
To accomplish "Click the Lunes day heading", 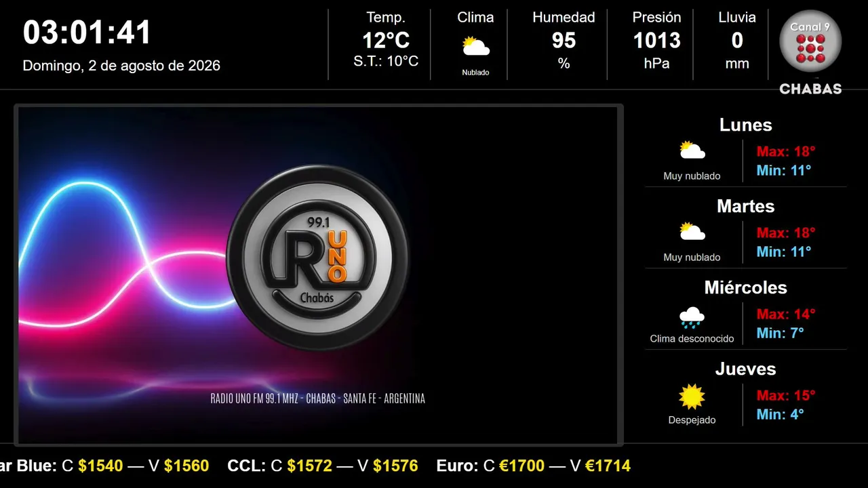I will tap(746, 125).
